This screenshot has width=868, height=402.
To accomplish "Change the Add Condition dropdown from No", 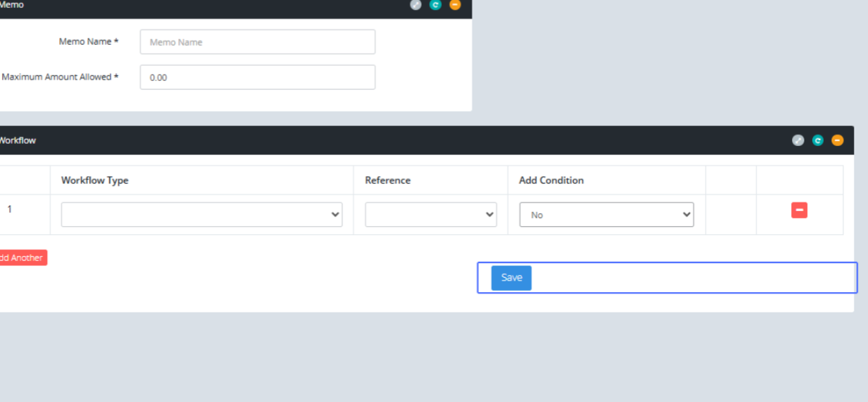I will coord(606,215).
